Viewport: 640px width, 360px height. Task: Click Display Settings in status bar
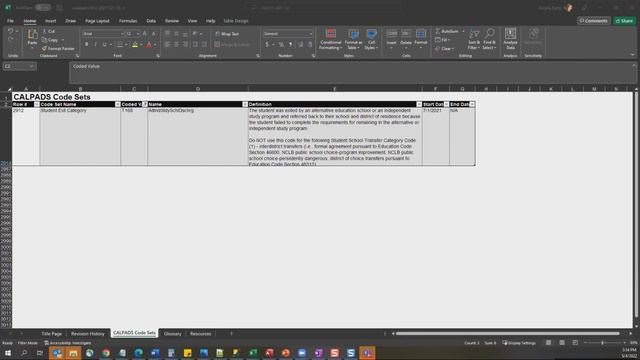519,343
